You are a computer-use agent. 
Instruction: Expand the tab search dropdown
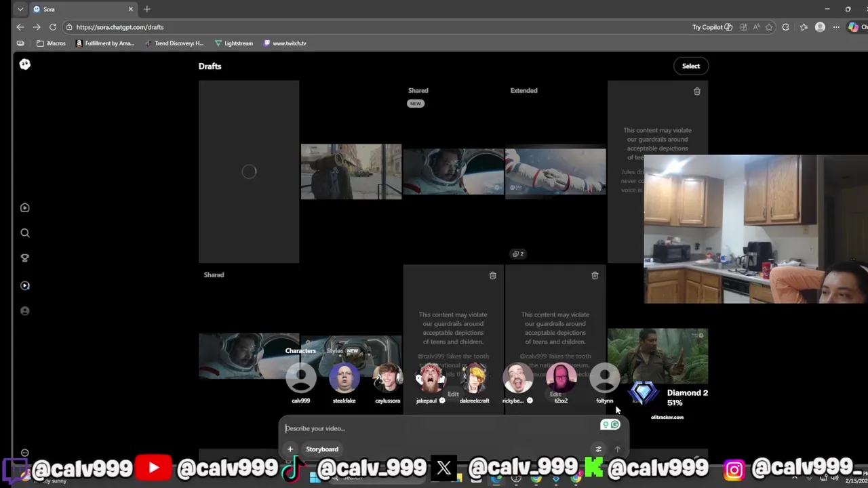pos(20,9)
